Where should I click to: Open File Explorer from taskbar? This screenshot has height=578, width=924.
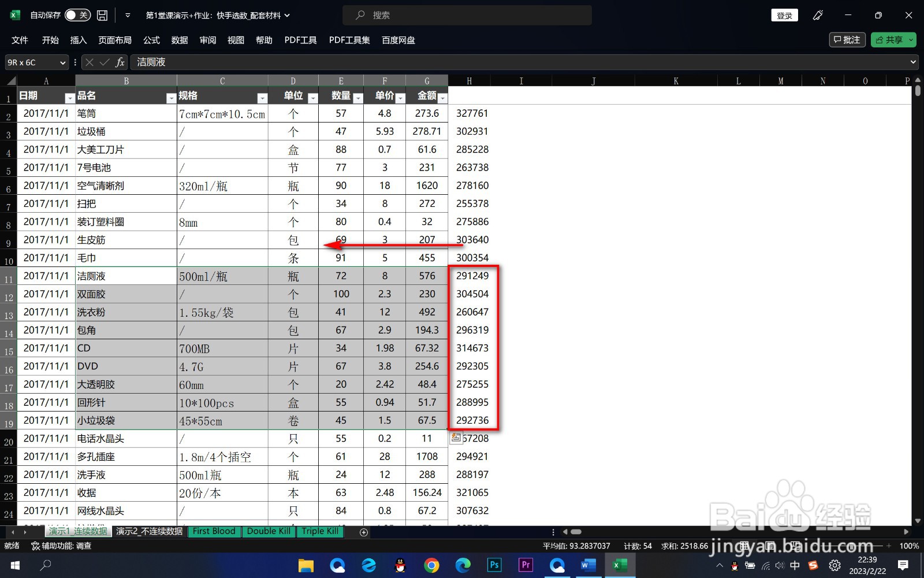click(x=305, y=565)
